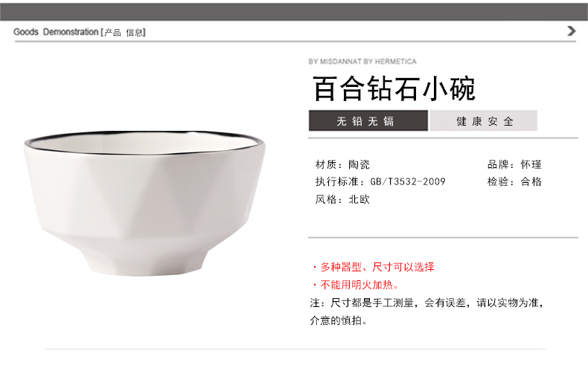588x365 pixels.
Task: Click the 品牌：怀瑾 brand label
Action: [x=514, y=164]
